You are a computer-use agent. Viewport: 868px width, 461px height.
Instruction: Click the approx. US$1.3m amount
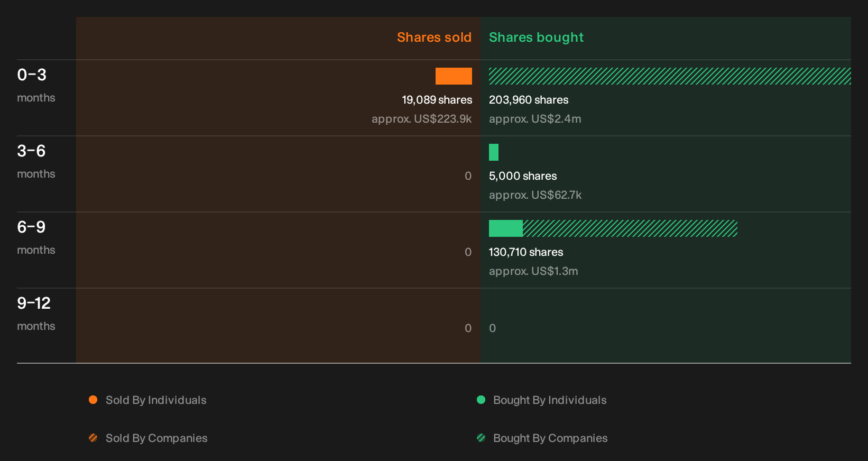coord(533,271)
